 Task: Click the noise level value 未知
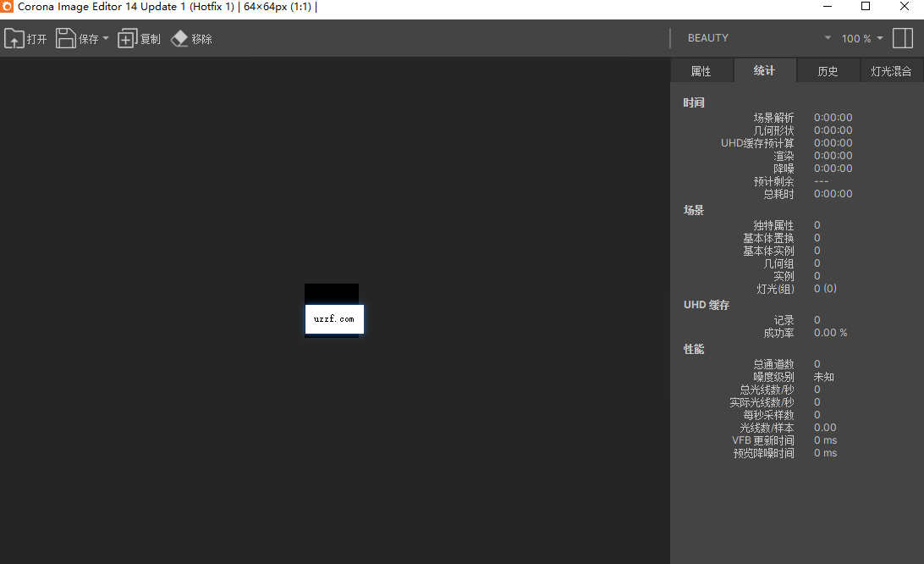click(822, 376)
